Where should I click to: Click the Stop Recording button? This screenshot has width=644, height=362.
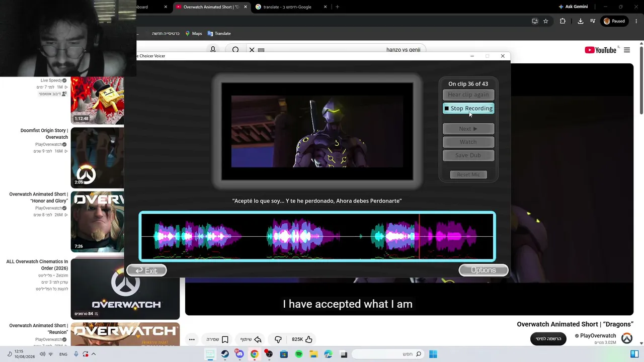tap(468, 108)
